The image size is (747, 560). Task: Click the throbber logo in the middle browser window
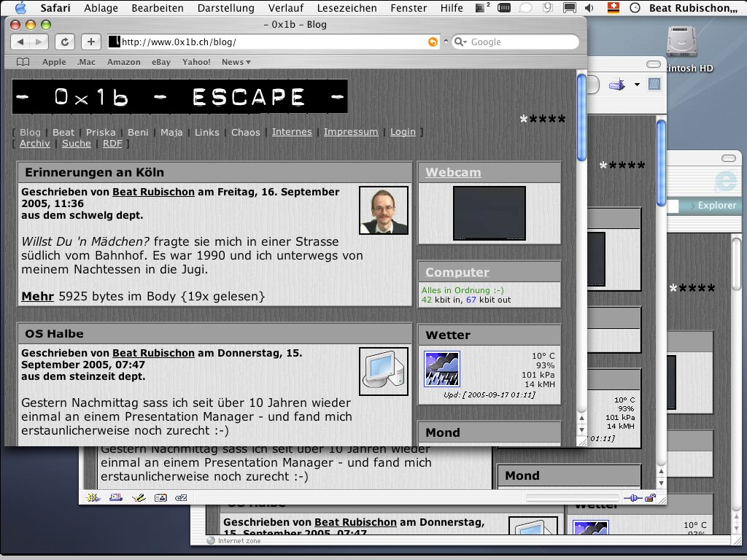654,85
